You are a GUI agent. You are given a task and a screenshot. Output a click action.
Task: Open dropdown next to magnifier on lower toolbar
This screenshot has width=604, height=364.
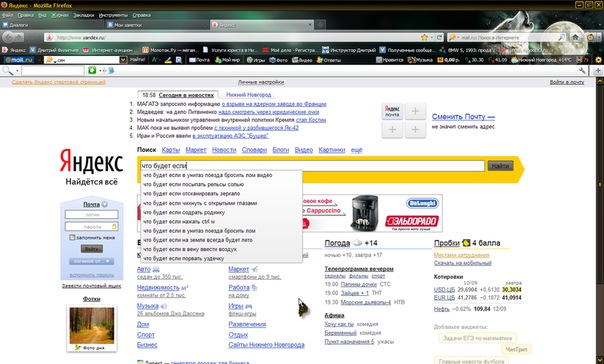[x=17, y=70]
